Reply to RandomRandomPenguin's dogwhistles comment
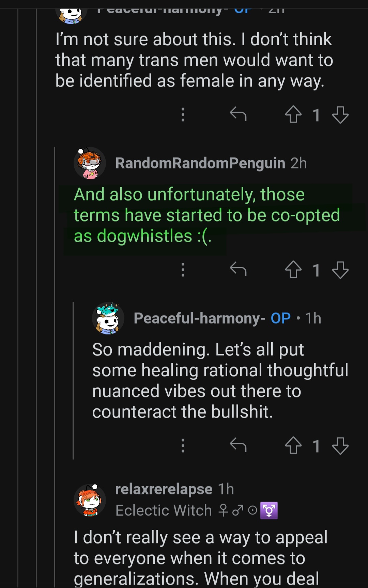368x588 pixels. [238, 270]
